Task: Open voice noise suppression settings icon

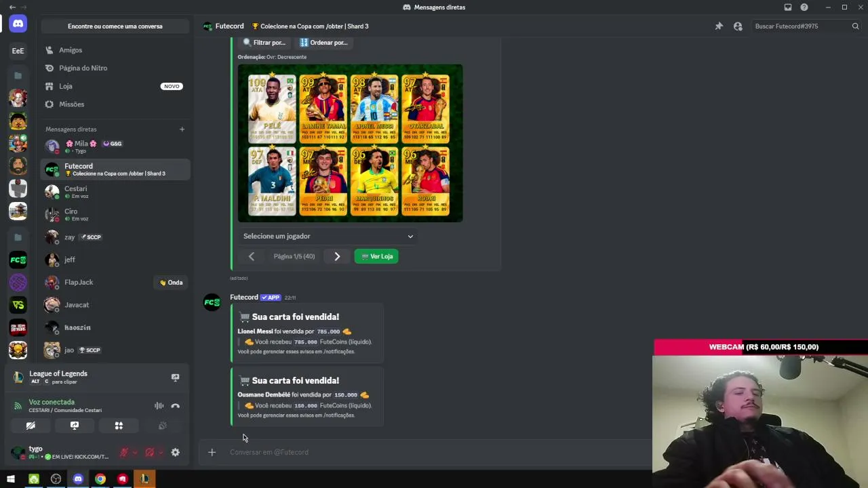Action: pyautogui.click(x=159, y=406)
